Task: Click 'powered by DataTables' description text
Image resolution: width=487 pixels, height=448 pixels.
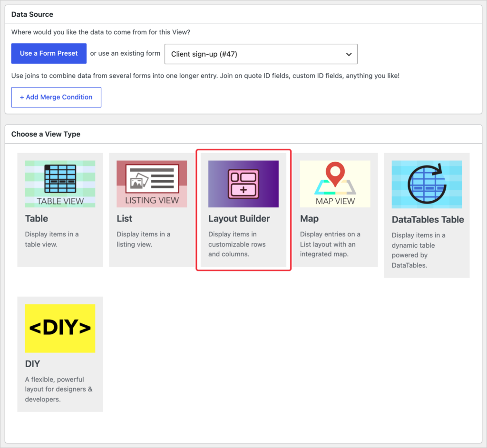Action: [x=409, y=260]
